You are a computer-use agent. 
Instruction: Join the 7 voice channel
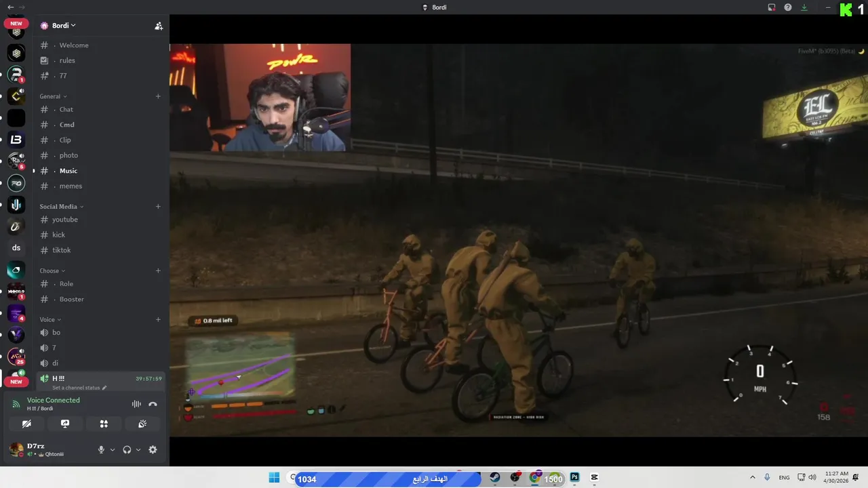pyautogui.click(x=101, y=348)
